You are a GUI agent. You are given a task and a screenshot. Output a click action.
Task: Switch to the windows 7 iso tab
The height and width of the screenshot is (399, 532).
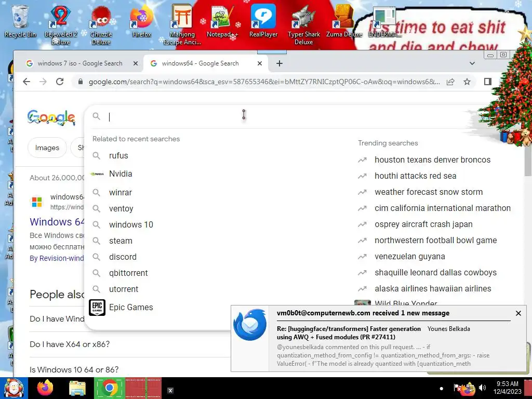pyautogui.click(x=79, y=63)
